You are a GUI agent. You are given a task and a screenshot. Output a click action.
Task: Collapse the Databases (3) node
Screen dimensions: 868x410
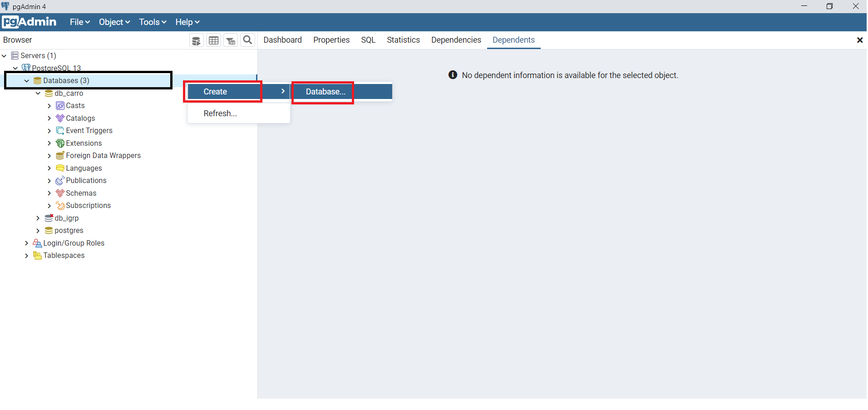click(x=27, y=81)
